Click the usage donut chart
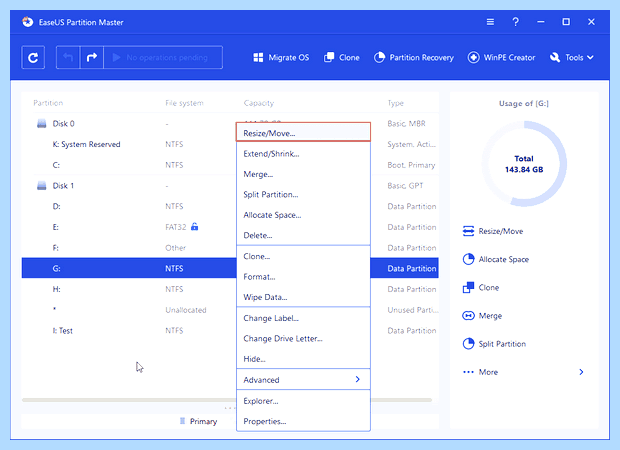 coord(524,164)
